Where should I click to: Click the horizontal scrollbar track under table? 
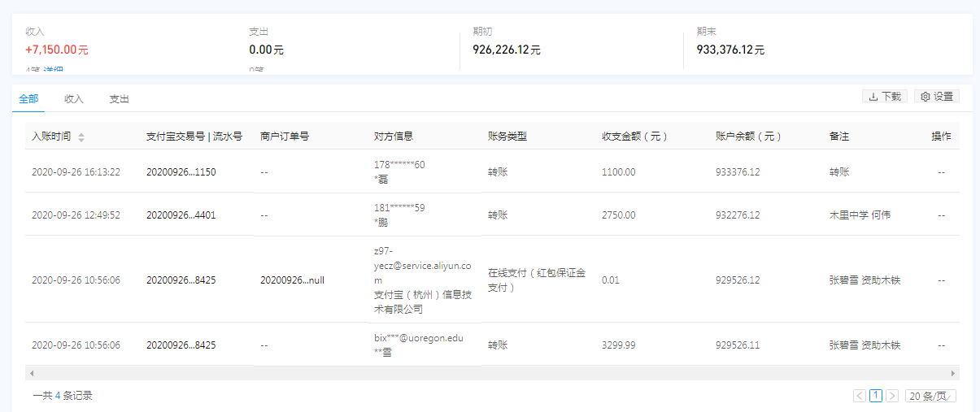488,373
